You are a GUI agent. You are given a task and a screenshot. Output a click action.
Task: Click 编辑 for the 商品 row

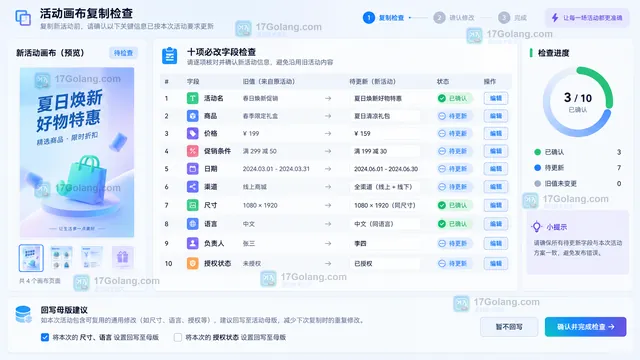(496, 116)
